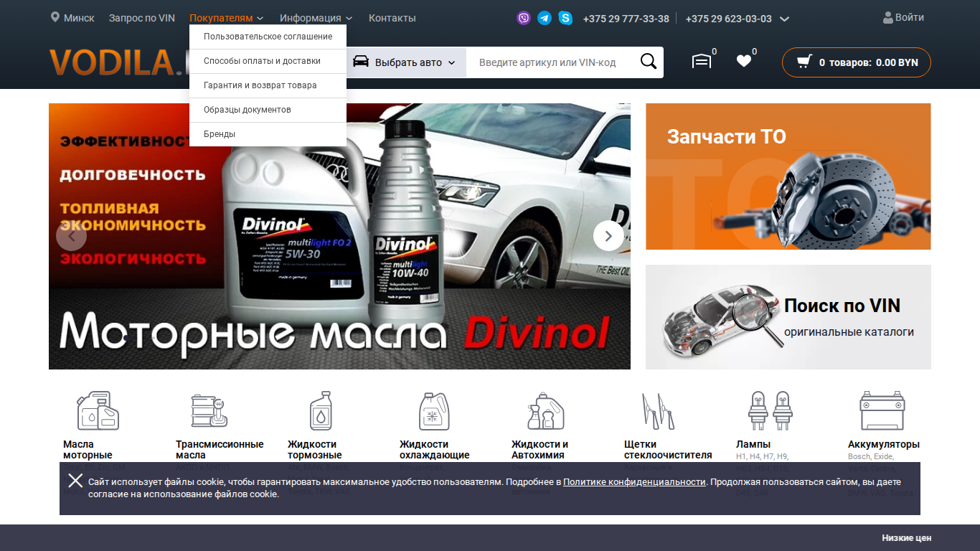The height and width of the screenshot is (551, 980).
Task: Click the Viber messenger icon
Action: [x=524, y=19]
